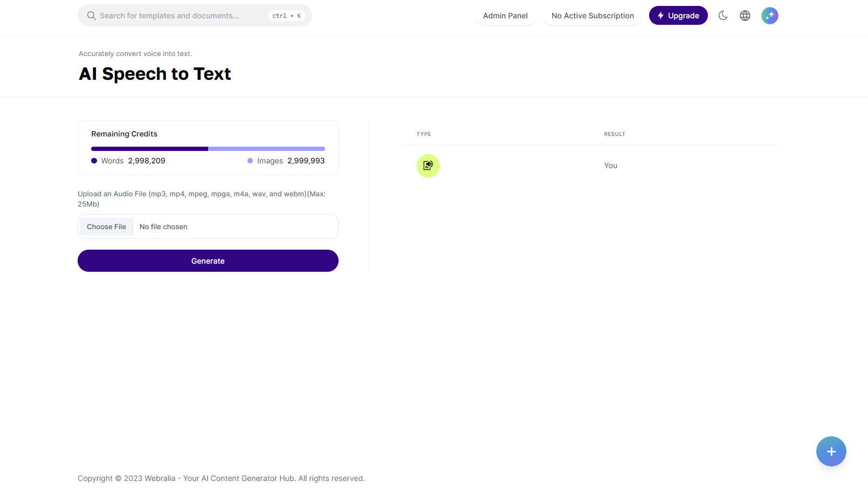This screenshot has width=868, height=502.
Task: Click the blue plus floating button
Action: (831, 451)
